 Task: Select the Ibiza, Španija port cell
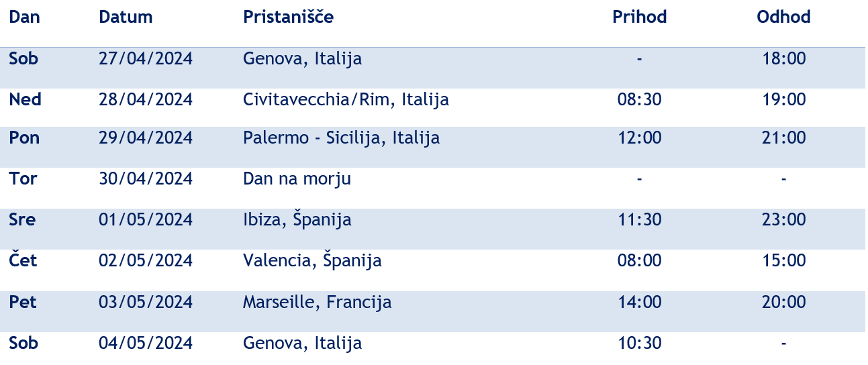point(297,220)
